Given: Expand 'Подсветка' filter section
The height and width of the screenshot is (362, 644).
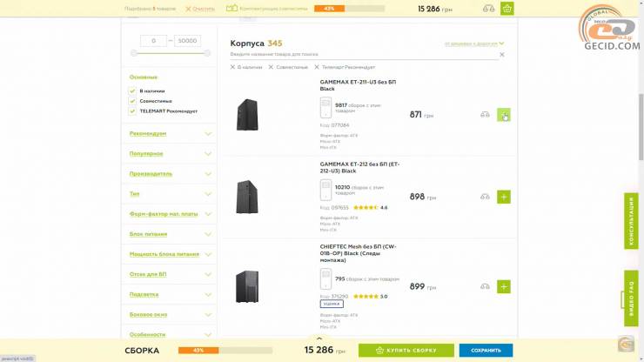Looking at the screenshot, I should 170,295.
